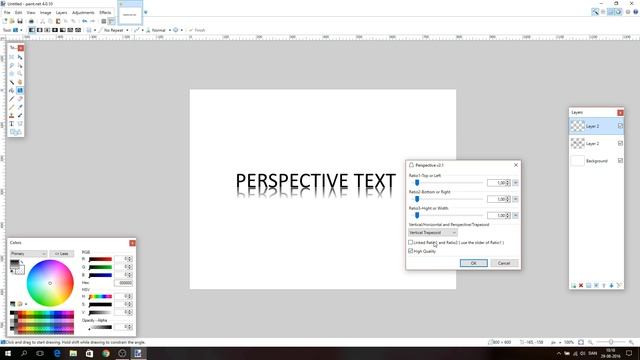Screen dimensions: 640x360
Task: Select the Magic Wand tool
Action: (x=11, y=82)
